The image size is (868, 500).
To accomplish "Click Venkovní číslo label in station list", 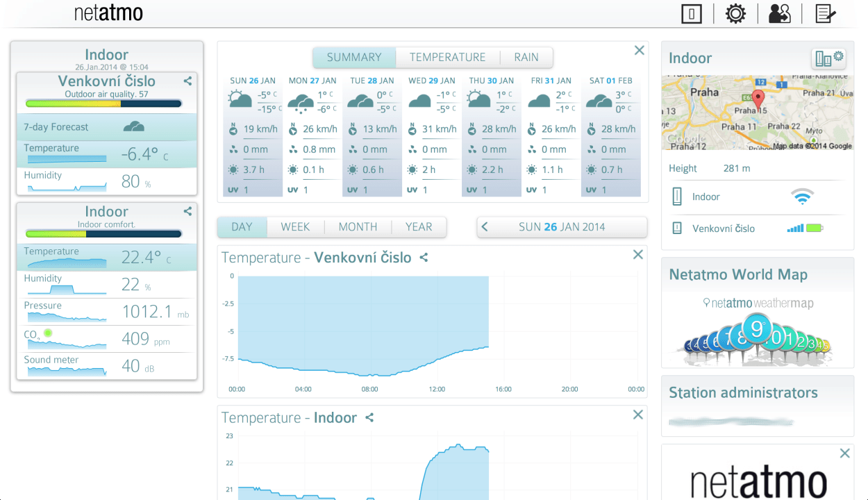I will click(x=724, y=228).
